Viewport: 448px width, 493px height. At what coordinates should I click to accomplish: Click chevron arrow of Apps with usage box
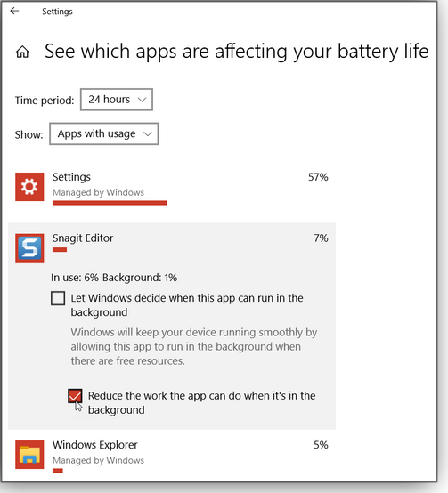click(x=148, y=134)
